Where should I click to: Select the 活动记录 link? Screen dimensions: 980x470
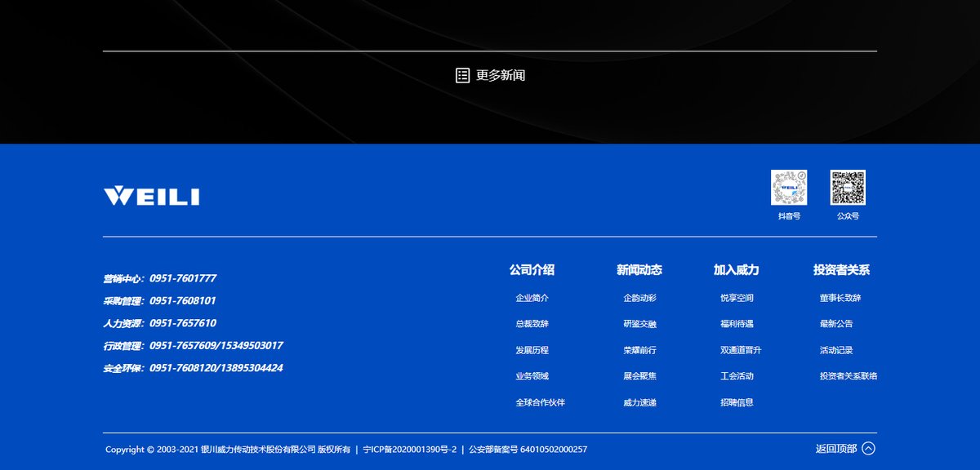(836, 350)
